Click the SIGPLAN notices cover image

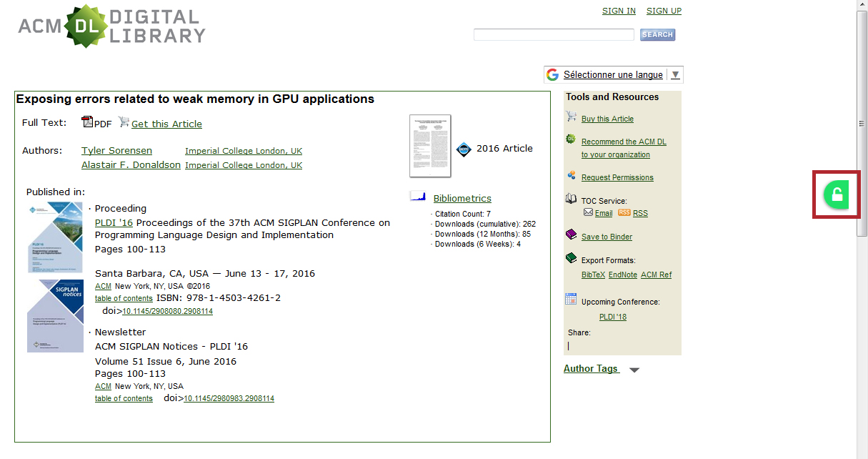pos(55,315)
